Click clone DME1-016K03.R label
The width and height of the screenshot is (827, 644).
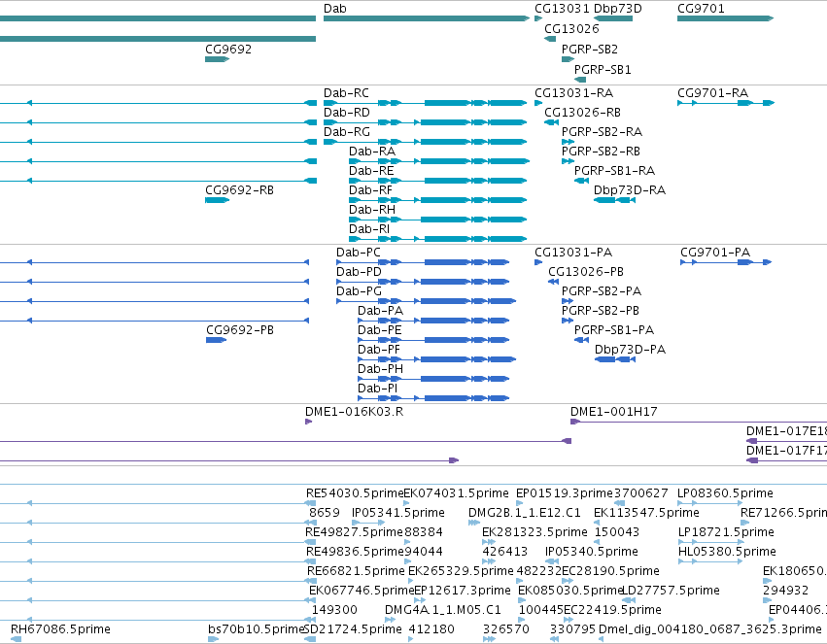(354, 412)
